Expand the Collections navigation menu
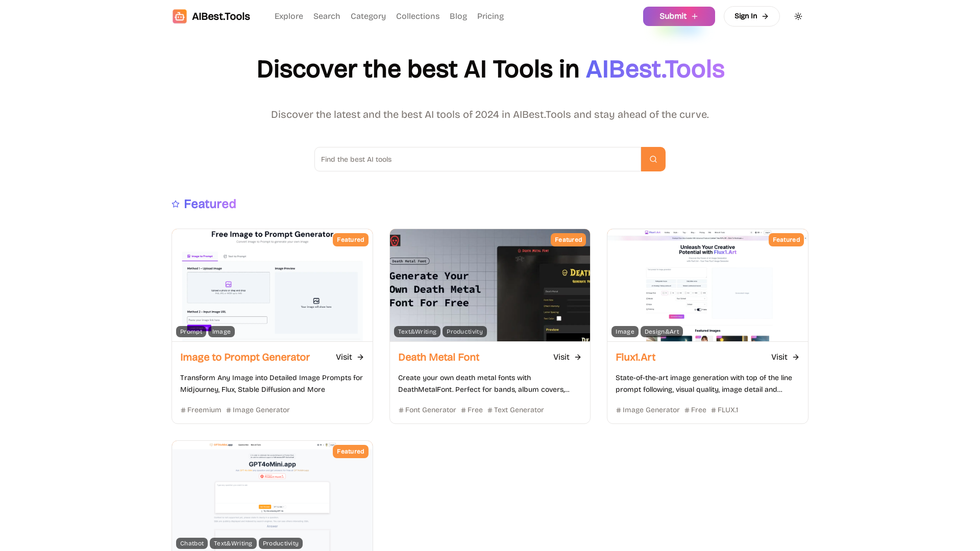980x551 pixels. [418, 16]
